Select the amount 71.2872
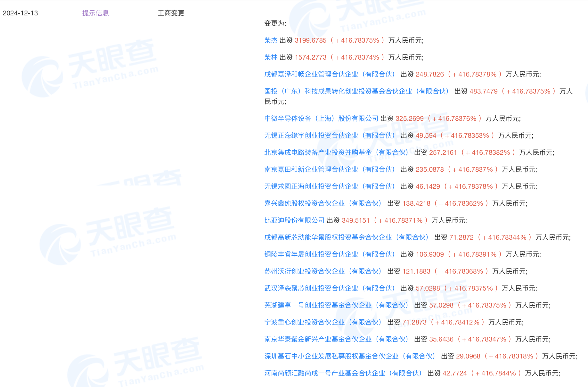Image resolution: width=588 pixels, height=387 pixels. [x=461, y=237]
